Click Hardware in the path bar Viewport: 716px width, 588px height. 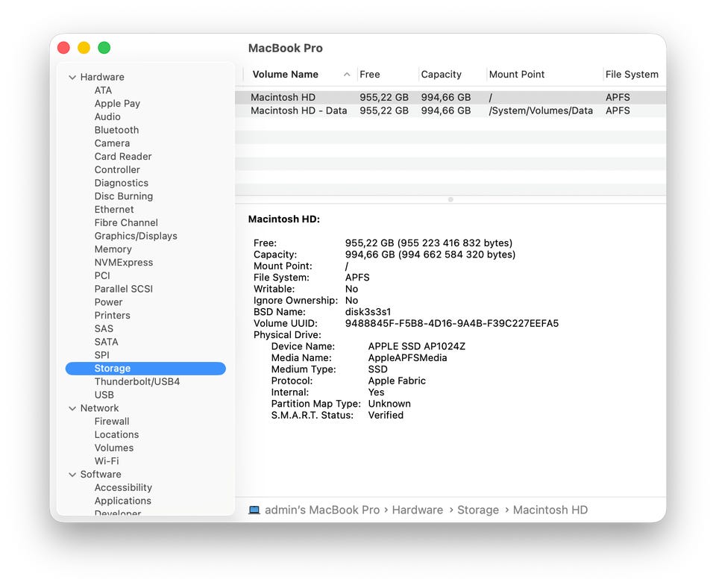[417, 510]
